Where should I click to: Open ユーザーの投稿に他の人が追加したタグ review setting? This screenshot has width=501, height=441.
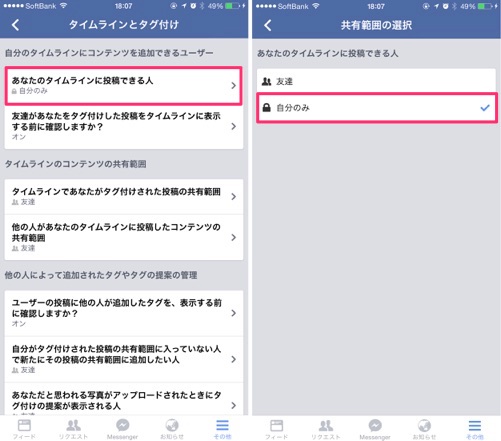(x=124, y=313)
